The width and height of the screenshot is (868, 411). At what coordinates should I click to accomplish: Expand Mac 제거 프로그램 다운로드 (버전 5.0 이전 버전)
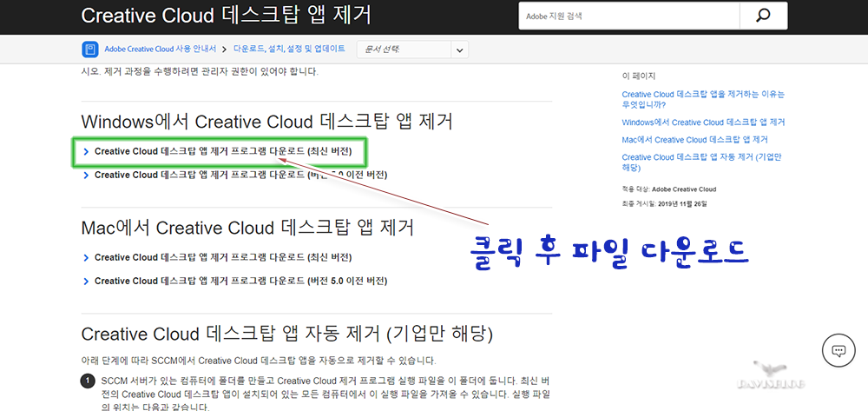tap(235, 282)
